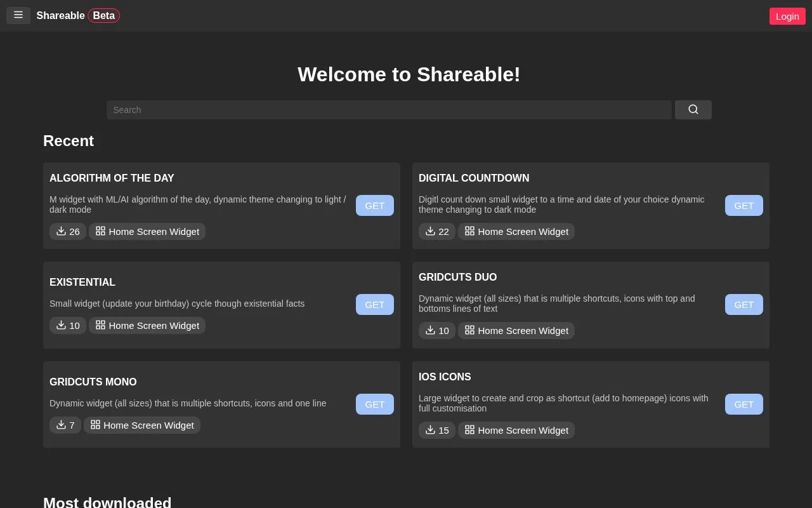Open GRIDCUTS DUO title
The image size is (812, 508).
point(458,277)
